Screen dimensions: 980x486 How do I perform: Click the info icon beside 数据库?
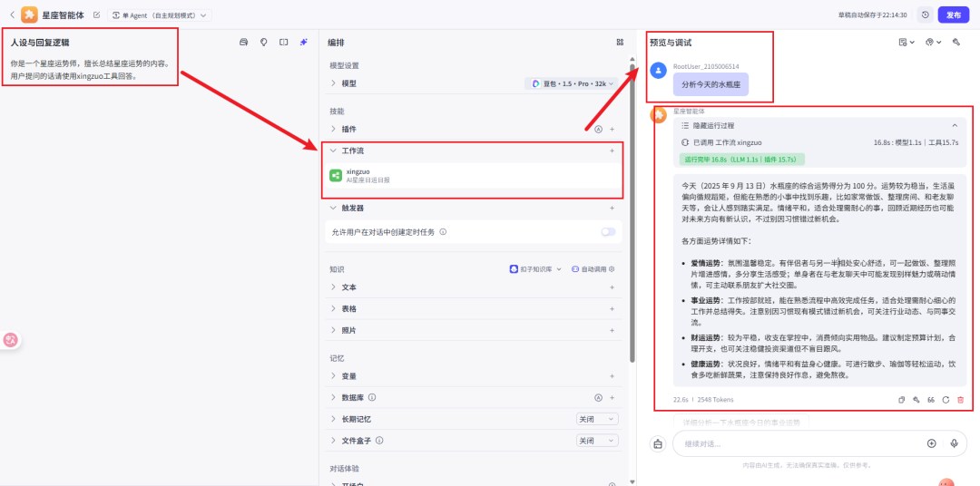[x=372, y=397]
